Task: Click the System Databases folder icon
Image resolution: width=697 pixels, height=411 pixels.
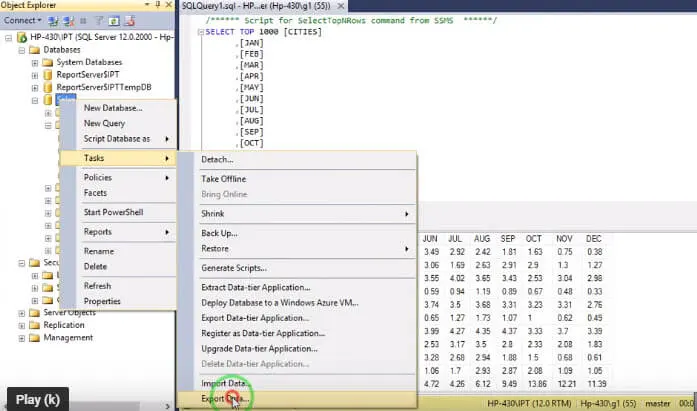Action: (48, 62)
